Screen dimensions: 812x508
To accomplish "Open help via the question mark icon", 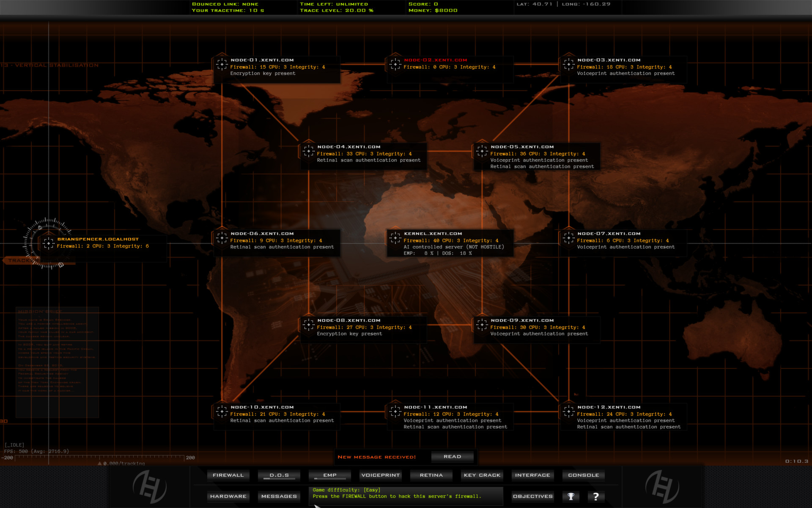I will pos(596,496).
